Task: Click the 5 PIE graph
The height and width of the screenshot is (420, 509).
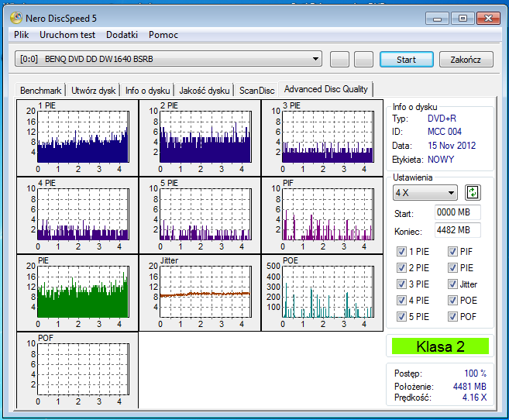Action: pyautogui.click(x=200, y=215)
